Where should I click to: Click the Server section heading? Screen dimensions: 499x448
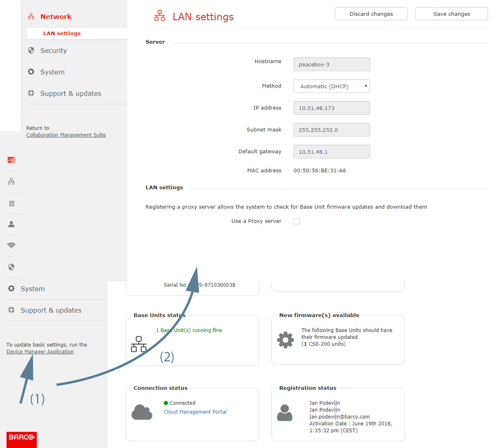[155, 42]
